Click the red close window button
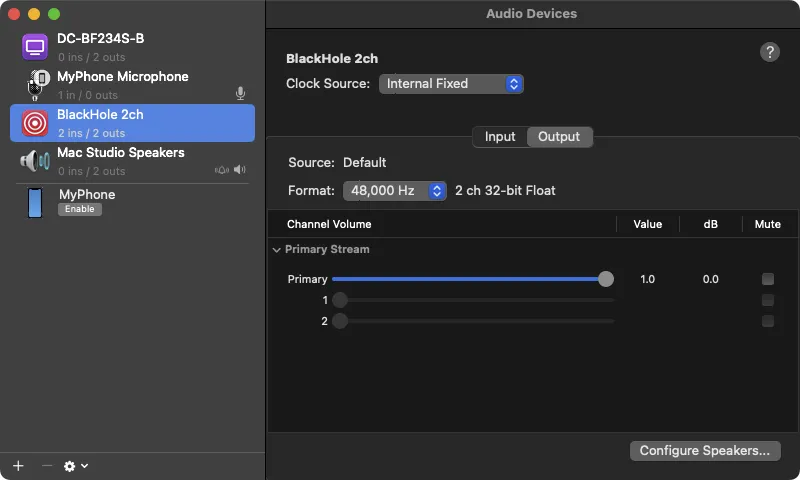 pos(14,14)
